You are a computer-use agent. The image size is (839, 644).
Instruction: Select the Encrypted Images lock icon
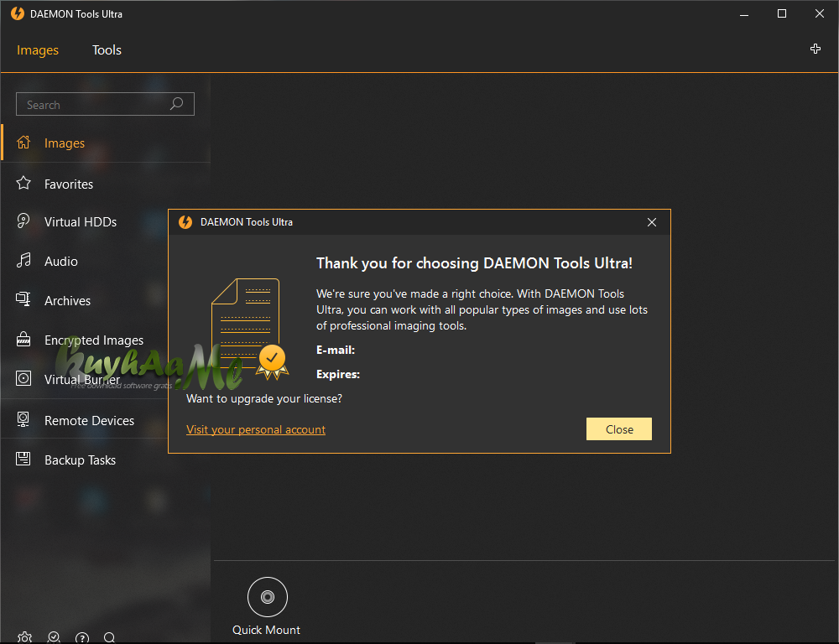click(23, 339)
